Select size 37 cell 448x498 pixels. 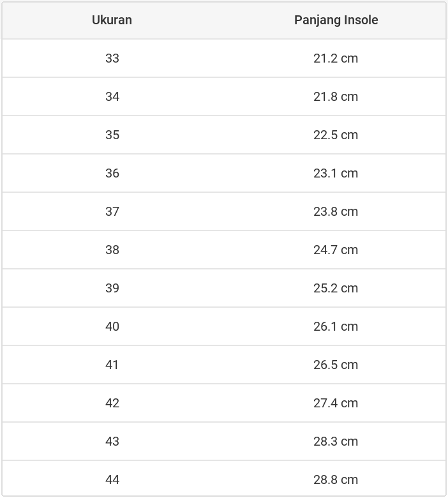[x=112, y=211]
